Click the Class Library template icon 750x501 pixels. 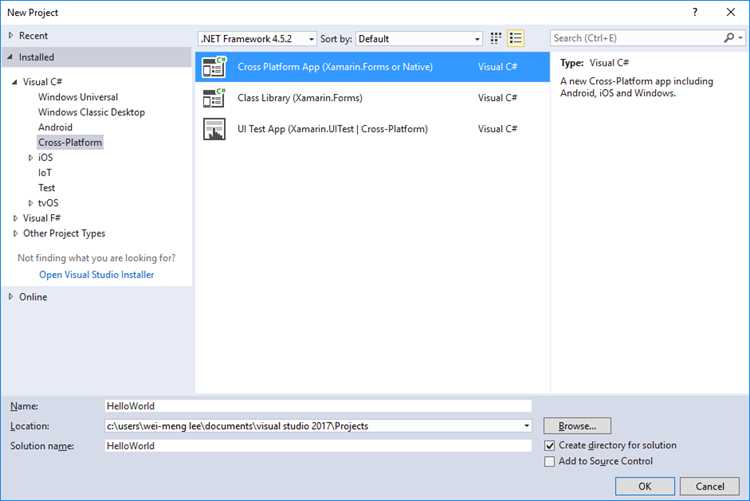214,98
